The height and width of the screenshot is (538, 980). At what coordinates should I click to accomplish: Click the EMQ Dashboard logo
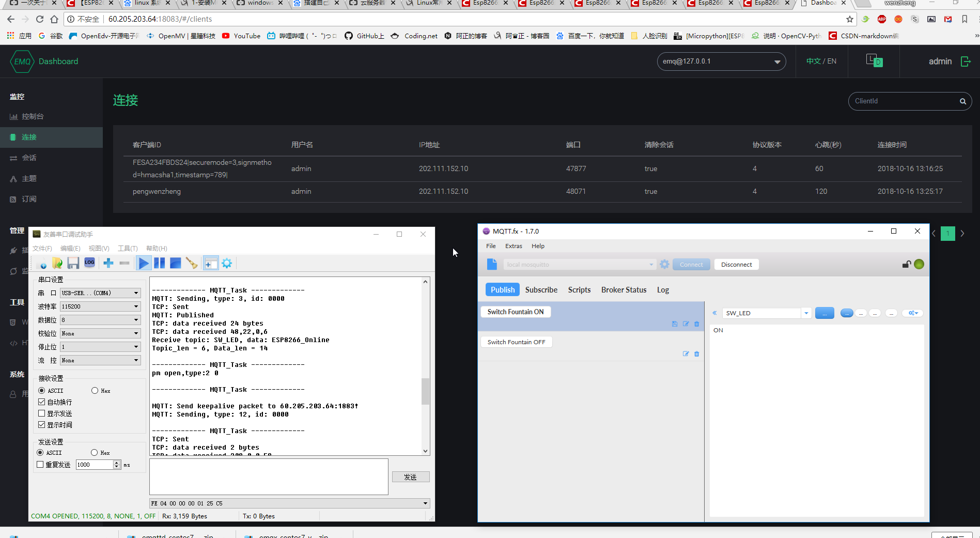point(44,62)
